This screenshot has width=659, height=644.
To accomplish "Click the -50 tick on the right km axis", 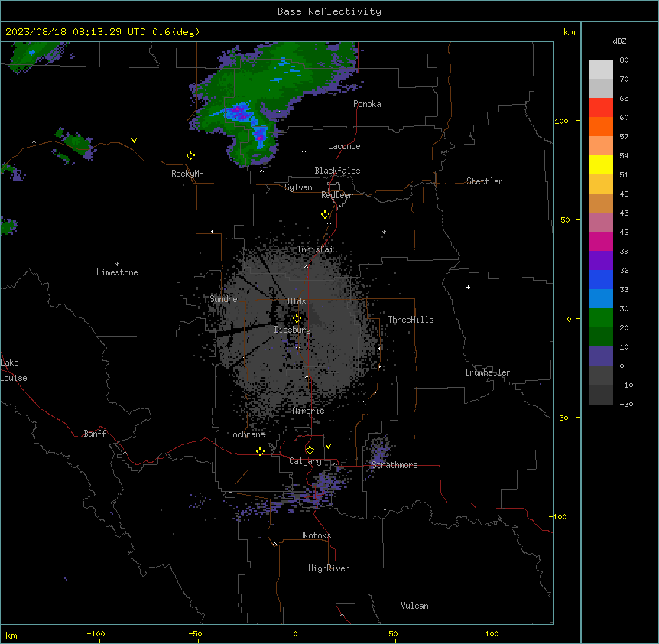I will pyautogui.click(x=561, y=418).
